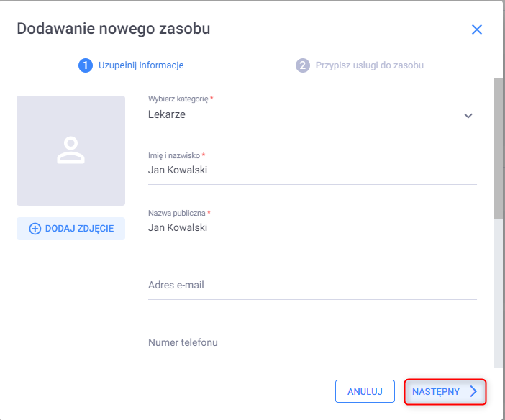Click the arrow icon on Następny button
Viewport: 505px width, 420px height.
click(473, 391)
